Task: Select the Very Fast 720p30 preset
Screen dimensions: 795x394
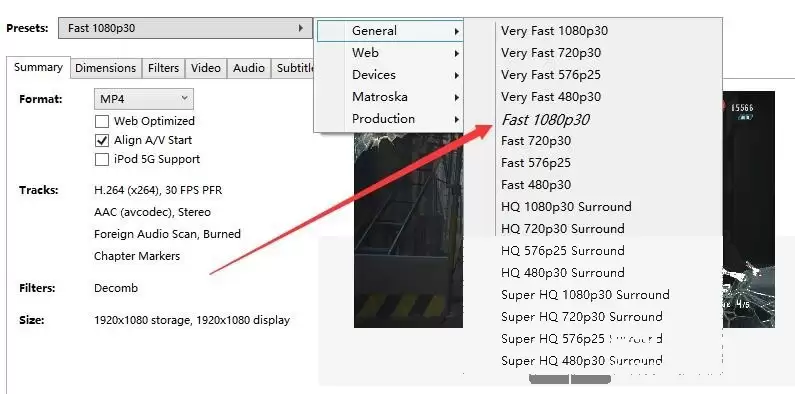Action: (551, 53)
